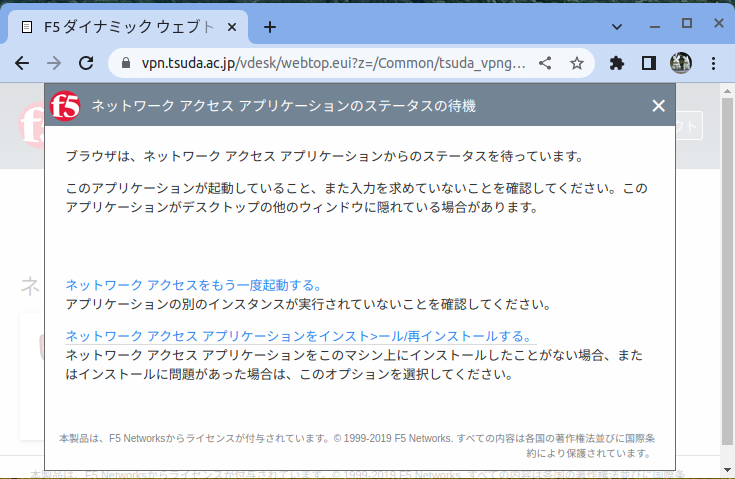Open the Chrome three-dot menu
The image size is (735, 479).
[x=713, y=63]
